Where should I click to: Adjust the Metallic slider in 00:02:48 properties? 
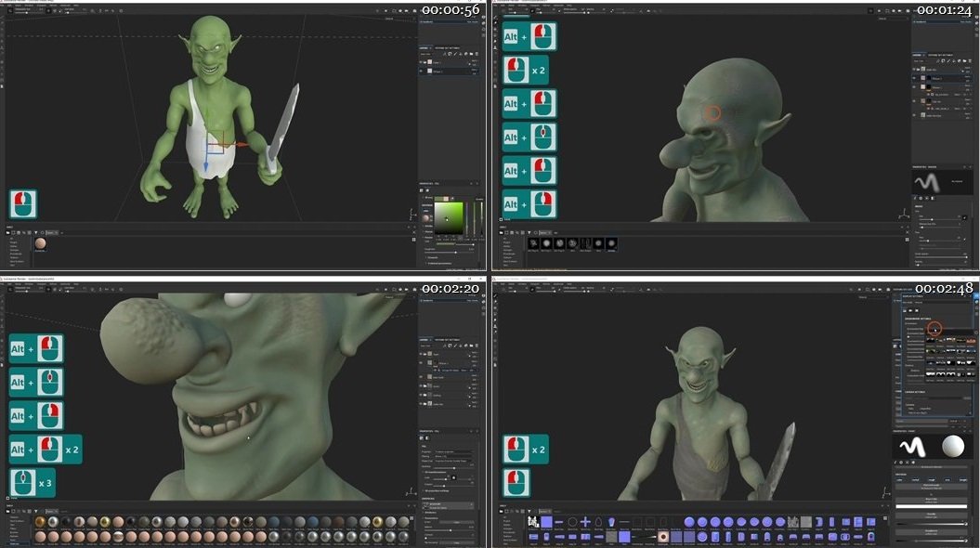pyautogui.click(x=932, y=524)
